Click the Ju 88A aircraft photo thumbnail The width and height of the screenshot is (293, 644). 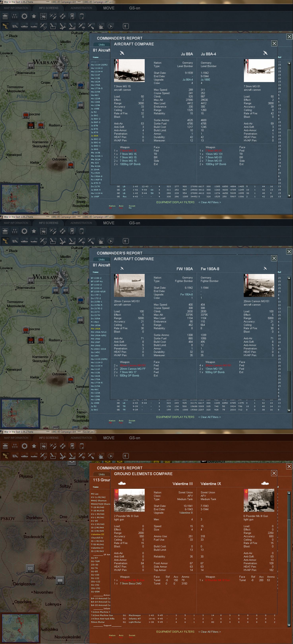[x=129, y=70]
